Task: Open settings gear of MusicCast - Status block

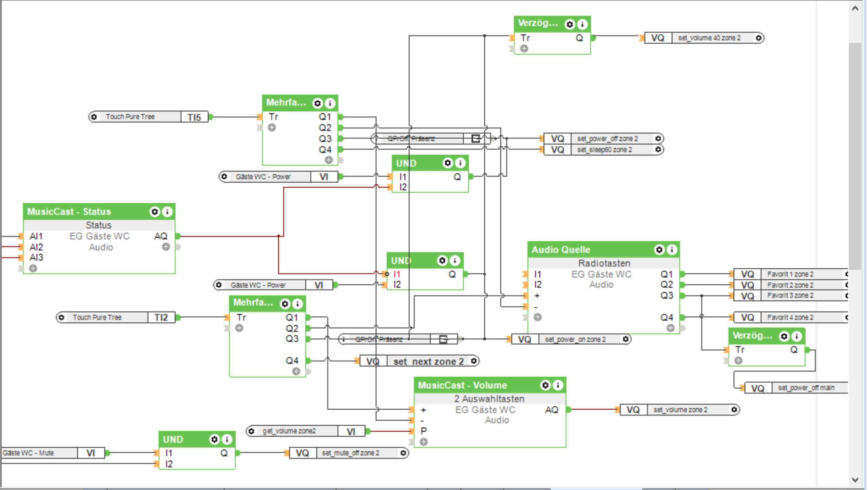Action: pyautogui.click(x=155, y=212)
